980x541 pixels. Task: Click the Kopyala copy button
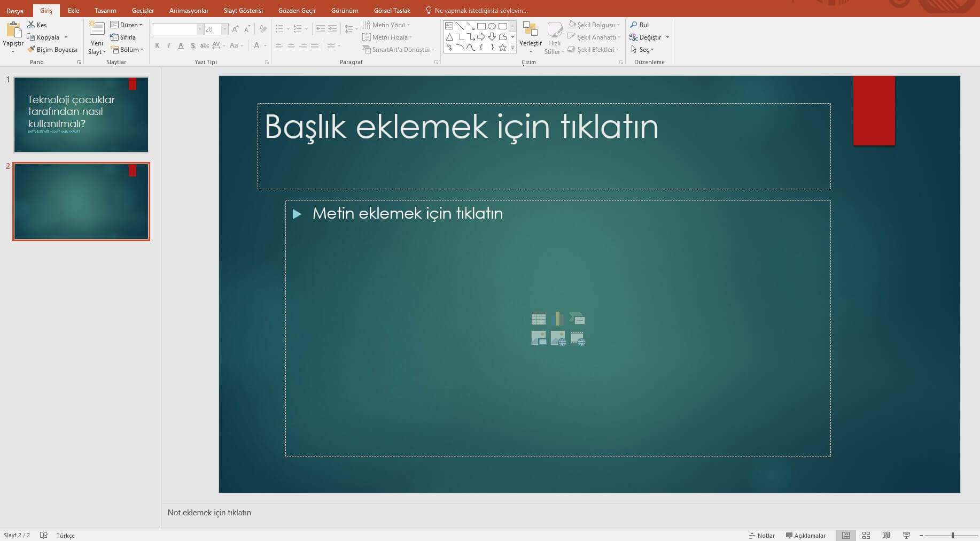[43, 37]
